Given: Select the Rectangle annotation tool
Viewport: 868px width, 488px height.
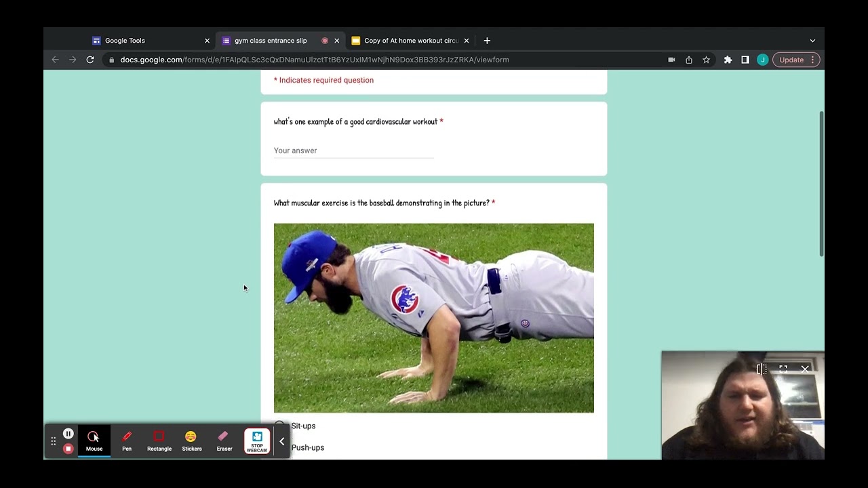Looking at the screenshot, I should [159, 441].
